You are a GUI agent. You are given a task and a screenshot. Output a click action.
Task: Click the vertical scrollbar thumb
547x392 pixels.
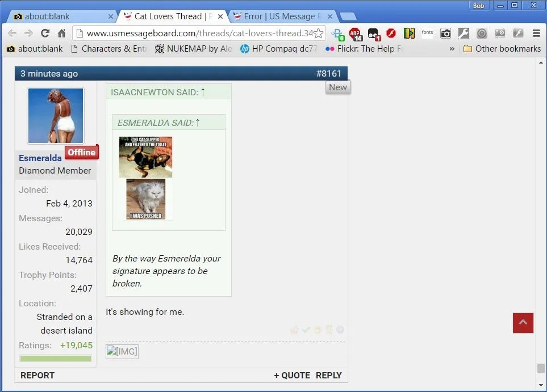(541, 368)
